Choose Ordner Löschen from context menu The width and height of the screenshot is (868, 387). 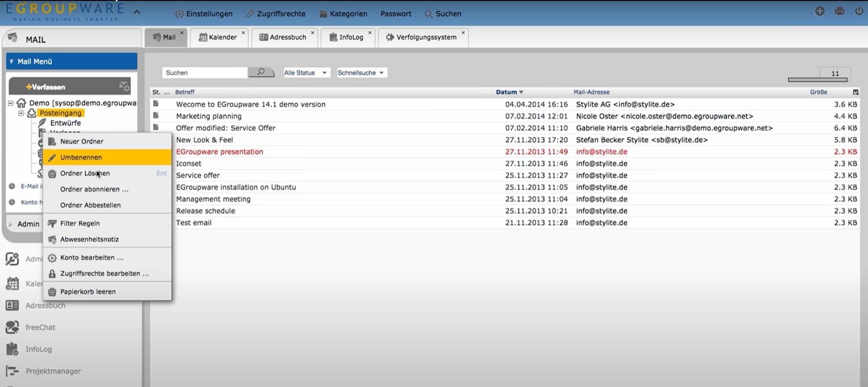pyautogui.click(x=108, y=173)
